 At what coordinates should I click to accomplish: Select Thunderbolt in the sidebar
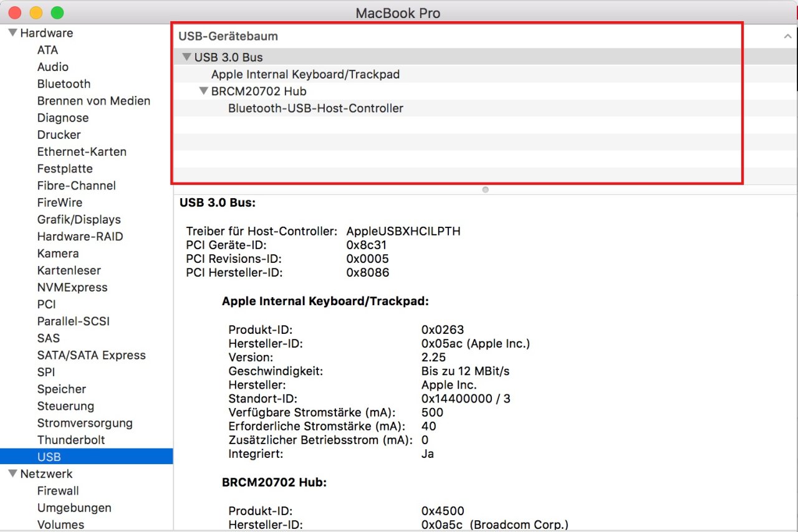tap(71, 440)
